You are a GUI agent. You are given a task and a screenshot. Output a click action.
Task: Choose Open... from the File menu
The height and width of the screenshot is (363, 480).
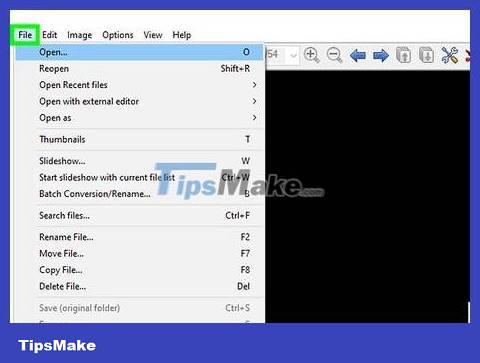(139, 52)
